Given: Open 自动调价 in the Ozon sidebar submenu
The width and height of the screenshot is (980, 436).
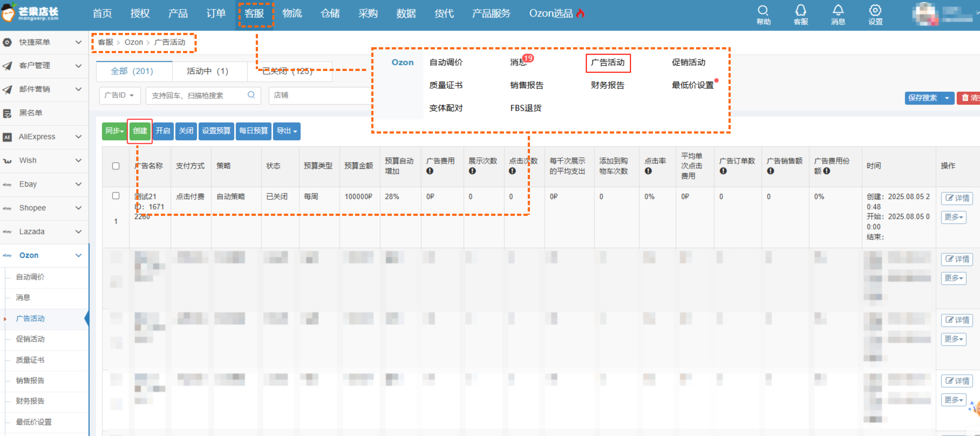Looking at the screenshot, I should point(30,277).
